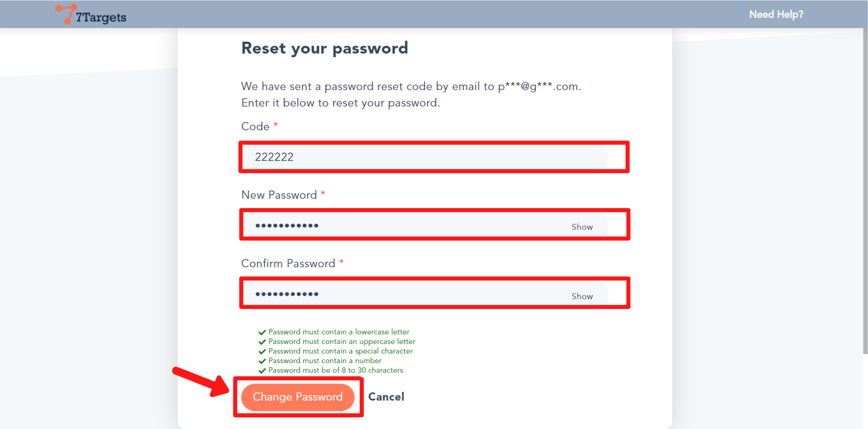Cancel the password reset

386,396
